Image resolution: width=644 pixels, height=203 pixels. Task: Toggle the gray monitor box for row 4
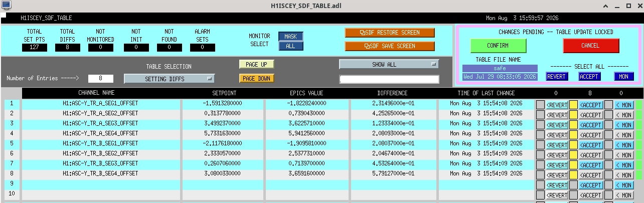coord(608,135)
